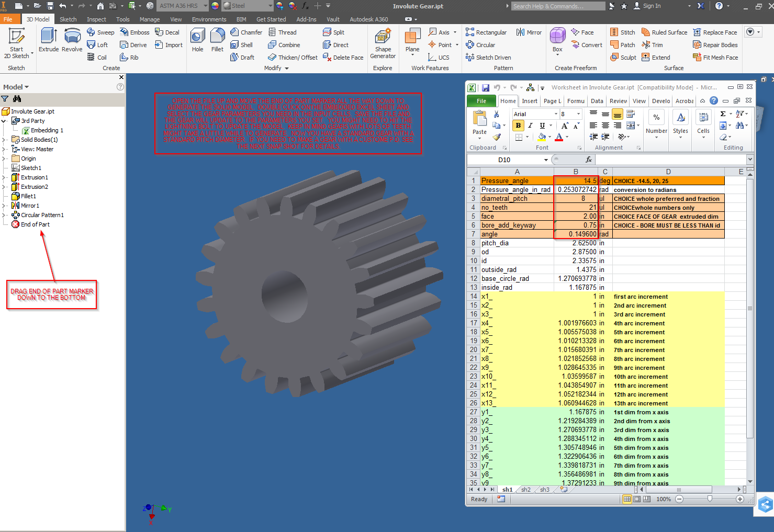Launch the Shape Generator
The height and width of the screenshot is (532, 774).
383,44
